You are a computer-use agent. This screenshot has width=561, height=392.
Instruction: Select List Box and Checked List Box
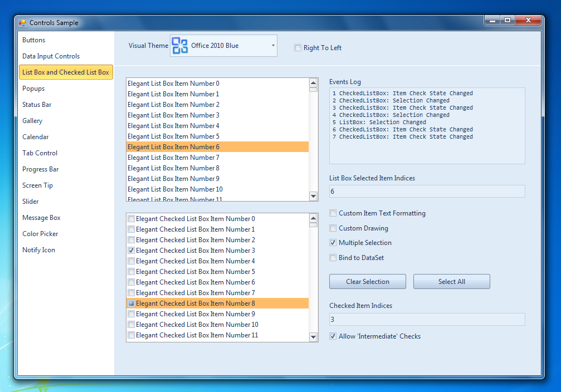tap(66, 72)
